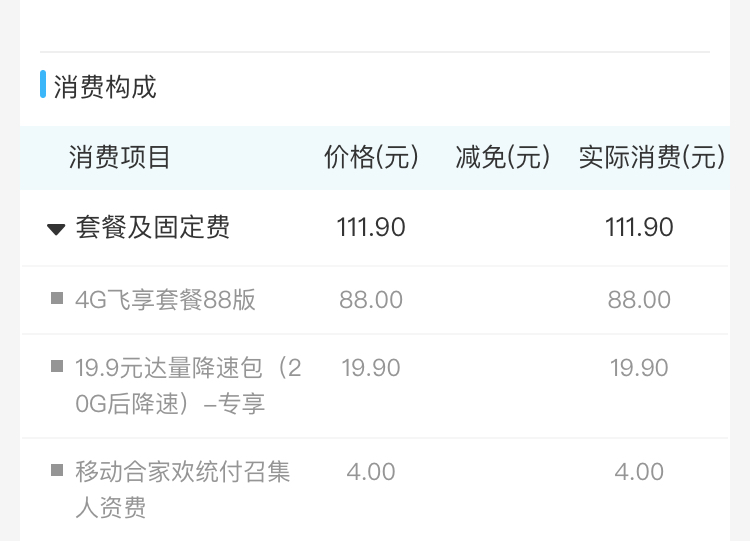Click the 4.00 value under 实际消费

click(x=639, y=471)
